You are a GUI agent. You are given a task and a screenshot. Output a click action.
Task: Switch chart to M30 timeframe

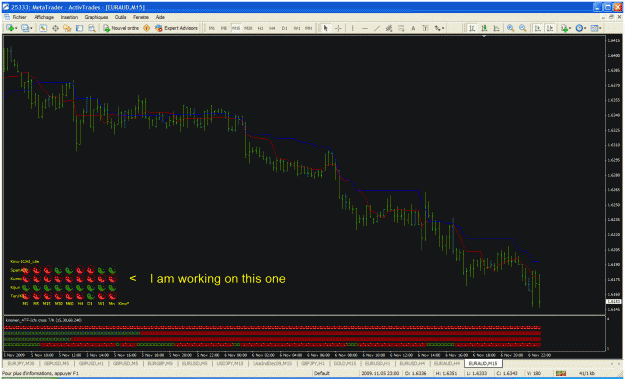[x=248, y=28]
